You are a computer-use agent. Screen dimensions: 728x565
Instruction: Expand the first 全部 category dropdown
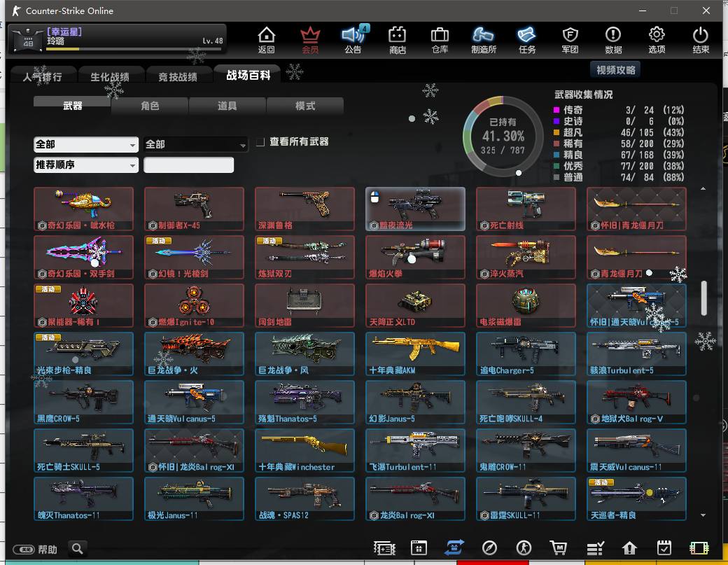tap(85, 144)
